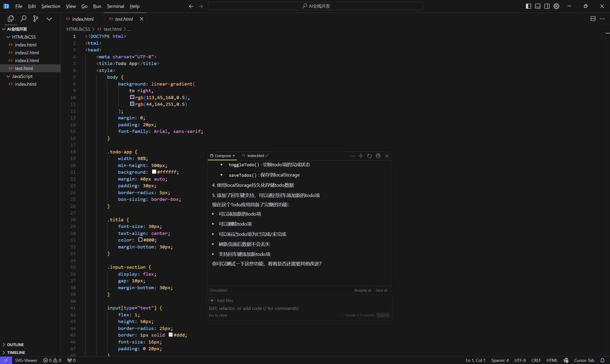Open the claude-3.5-sonnet model dropdown
Screen dimensions: 610x364
358,315
